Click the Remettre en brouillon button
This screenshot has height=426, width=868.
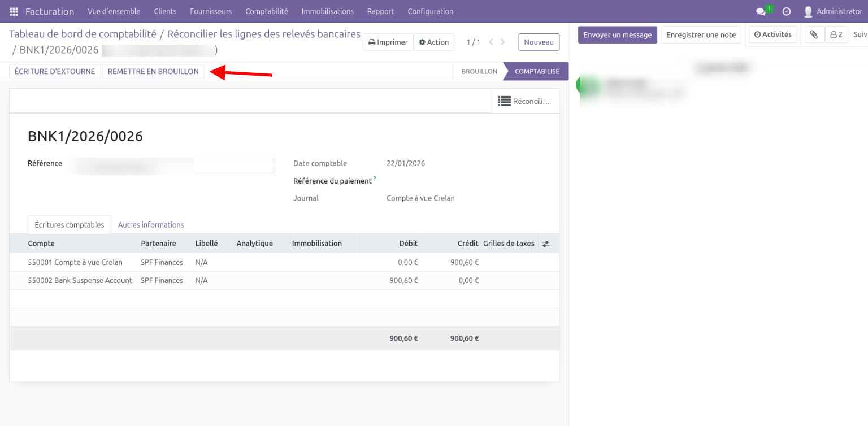153,71
